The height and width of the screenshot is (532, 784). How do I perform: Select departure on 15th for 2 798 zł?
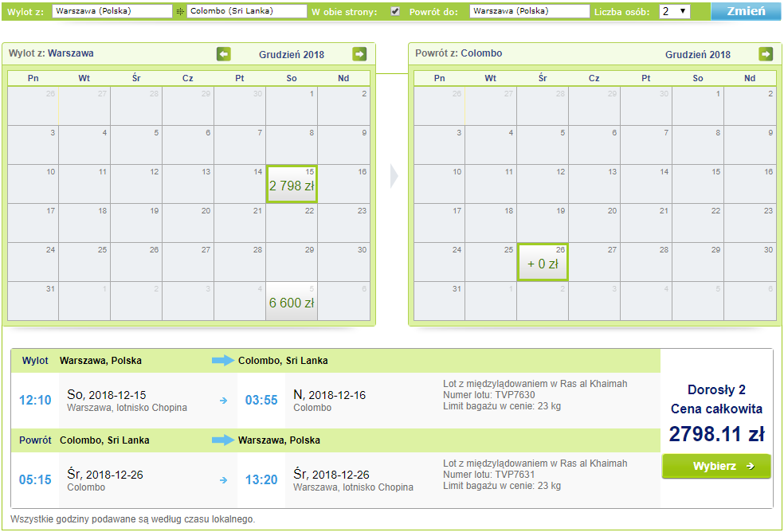click(292, 185)
